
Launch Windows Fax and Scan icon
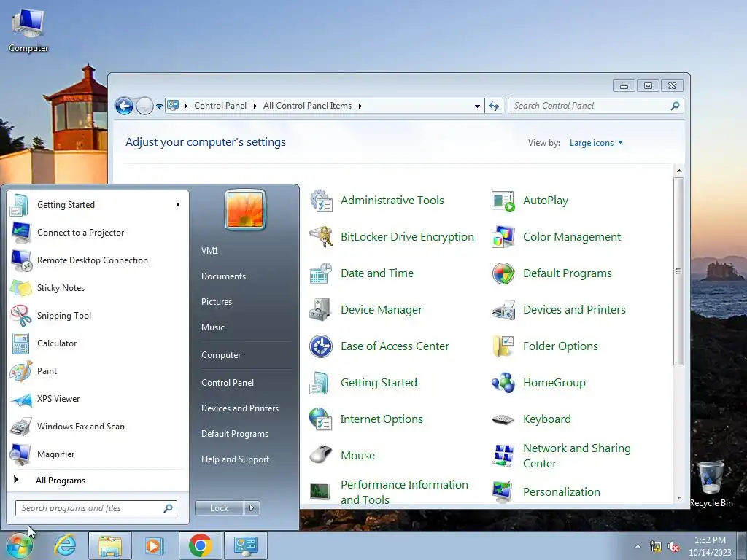click(x=20, y=427)
